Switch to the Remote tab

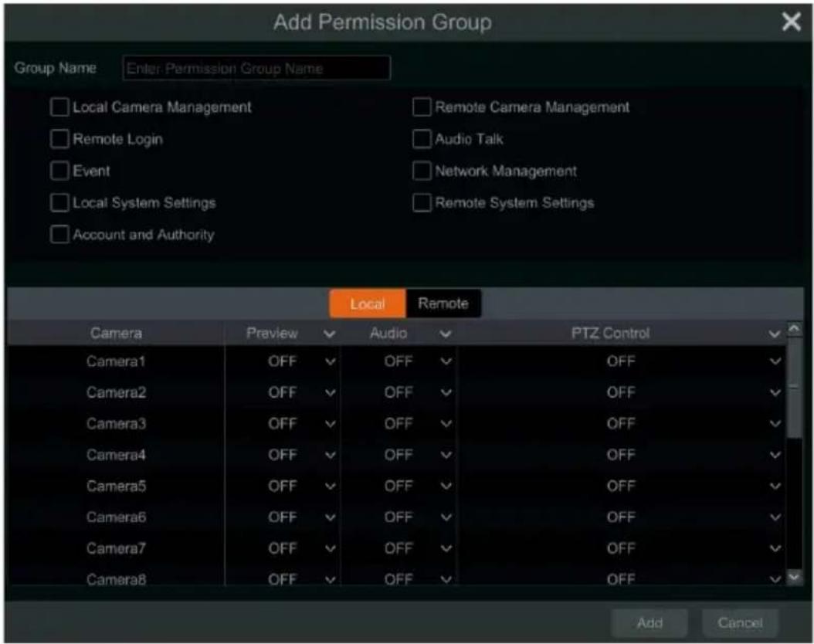click(443, 303)
